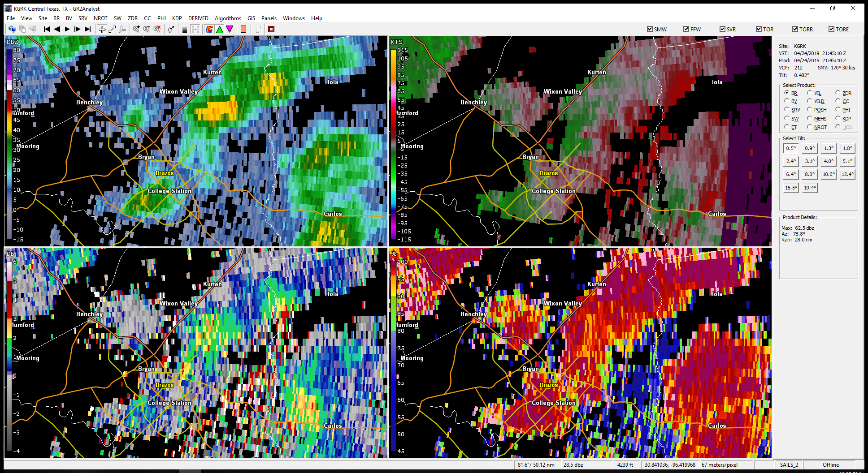This screenshot has height=473, width=868.
Task: Click the orange rectangle toolbar swatch
Action: coord(243,29)
